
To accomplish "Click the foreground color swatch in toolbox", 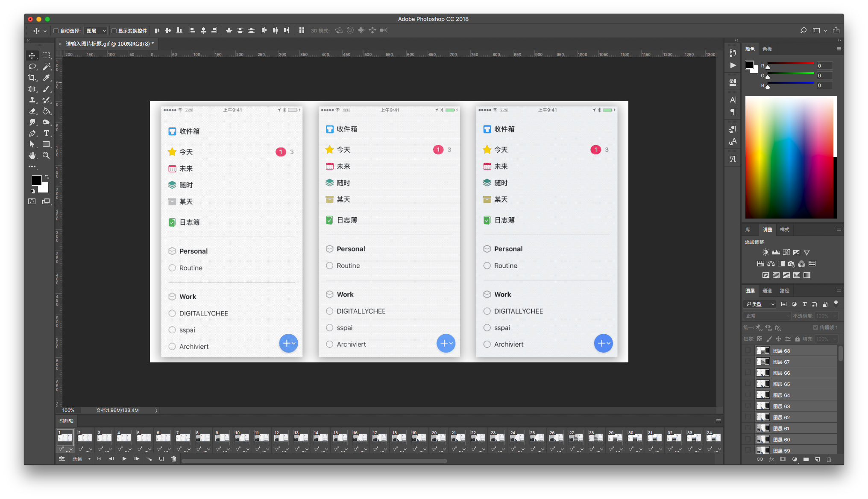I will [36, 181].
